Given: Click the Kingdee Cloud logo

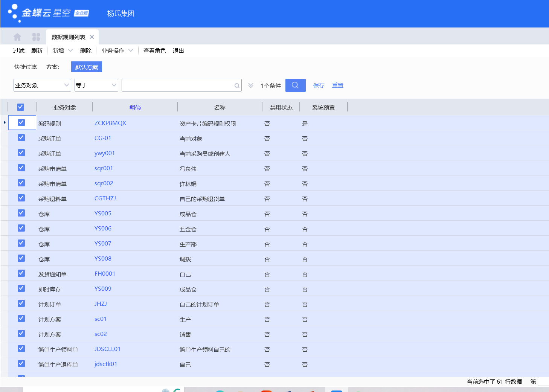Looking at the screenshot, I should [x=48, y=13].
